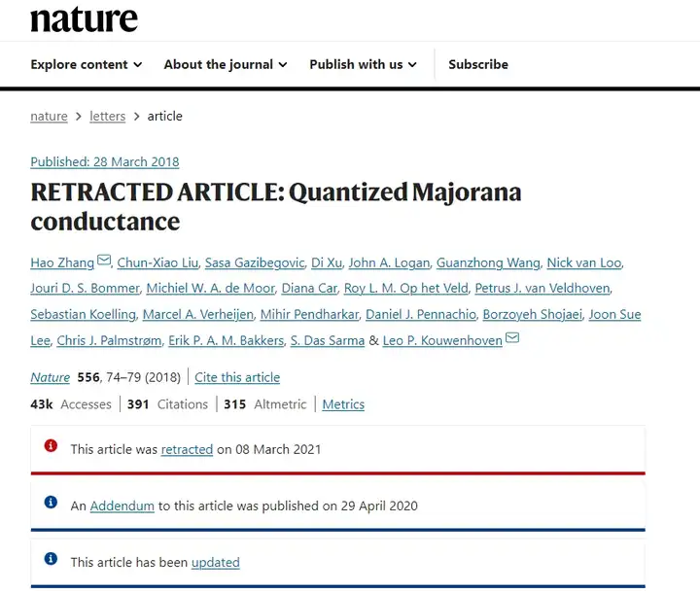Open the retracted notice link
Image resolution: width=700 pixels, height=593 pixels.
tap(187, 449)
